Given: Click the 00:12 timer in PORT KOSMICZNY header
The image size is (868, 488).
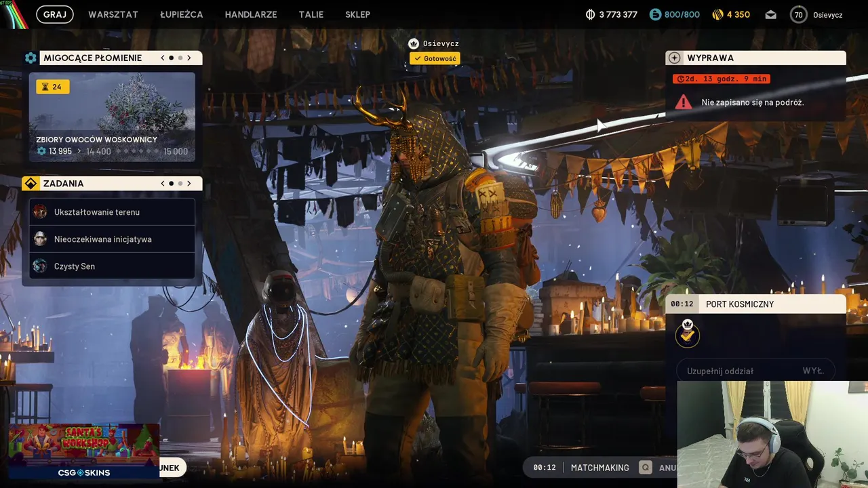Looking at the screenshot, I should (x=682, y=304).
